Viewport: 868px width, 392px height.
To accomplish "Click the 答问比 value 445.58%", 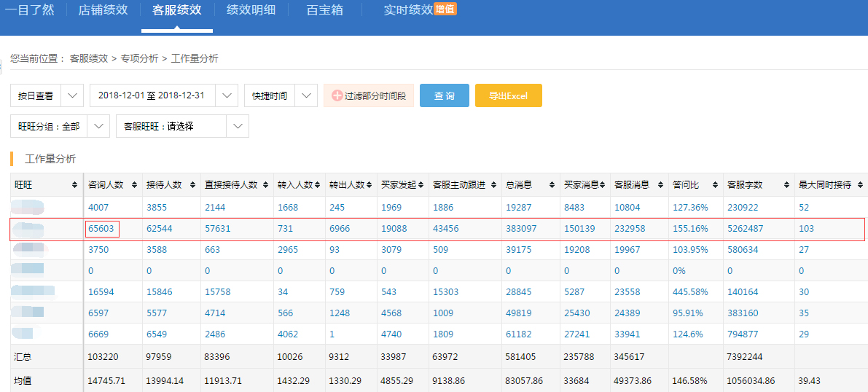I will point(687,291).
